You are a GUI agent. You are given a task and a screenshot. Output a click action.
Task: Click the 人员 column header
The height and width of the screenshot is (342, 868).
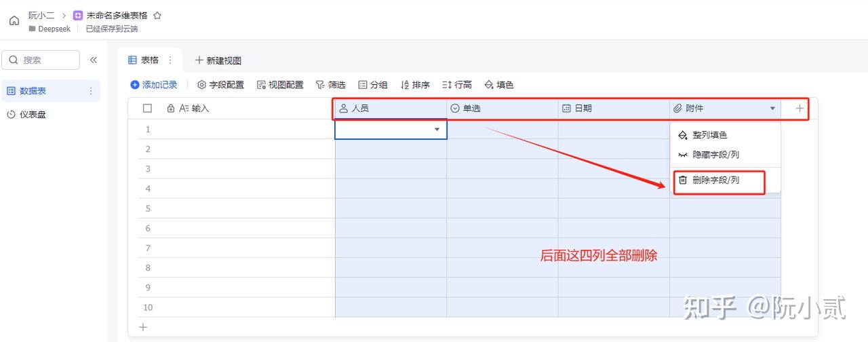click(391, 109)
